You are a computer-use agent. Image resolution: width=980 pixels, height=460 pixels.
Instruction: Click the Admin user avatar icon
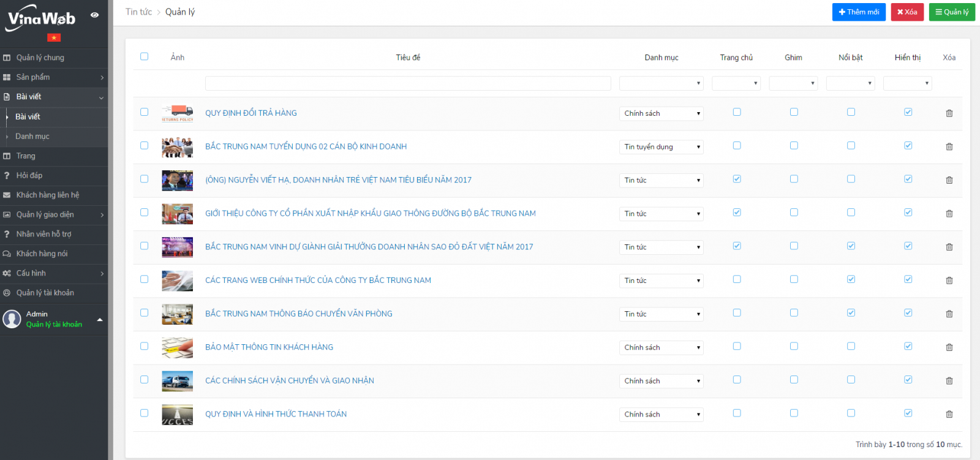point(12,319)
